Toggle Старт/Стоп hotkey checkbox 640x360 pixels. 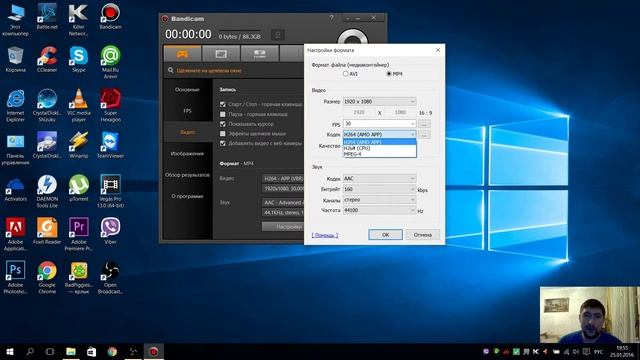[x=223, y=104]
